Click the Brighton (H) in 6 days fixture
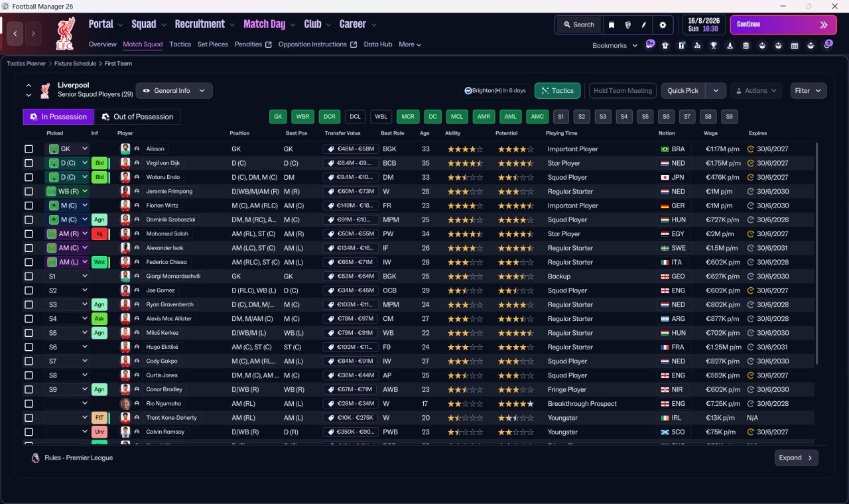 pyautogui.click(x=495, y=91)
